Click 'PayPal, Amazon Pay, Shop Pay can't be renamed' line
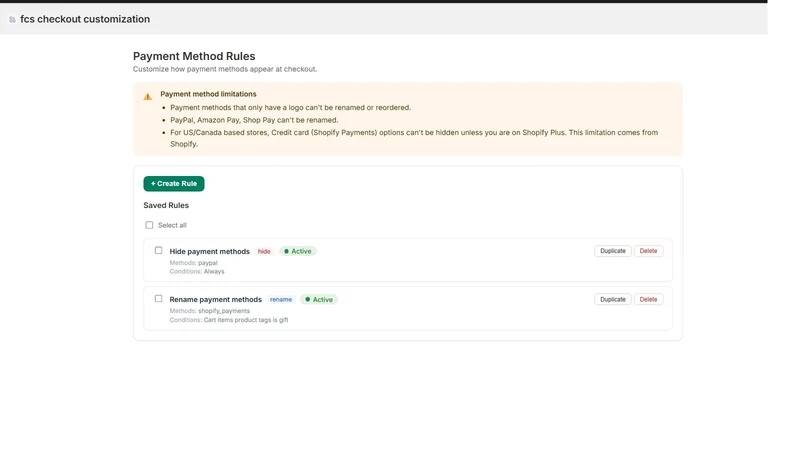This screenshot has width=800, height=450. pos(254,120)
